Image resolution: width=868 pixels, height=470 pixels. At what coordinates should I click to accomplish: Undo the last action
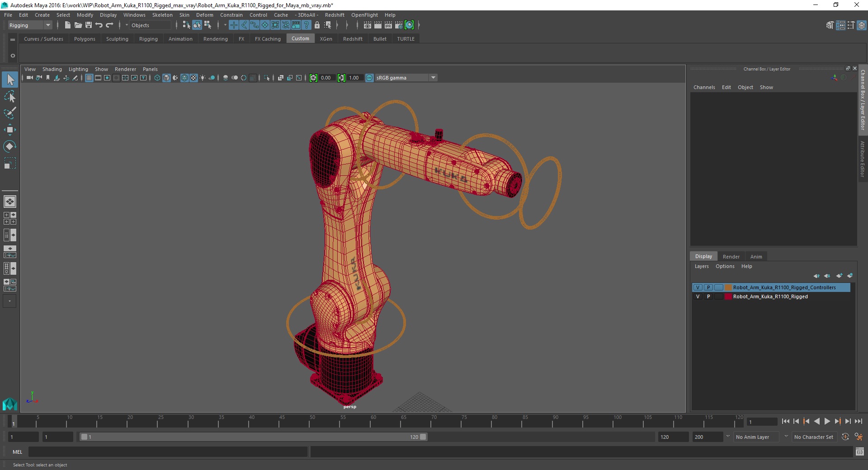(x=99, y=25)
